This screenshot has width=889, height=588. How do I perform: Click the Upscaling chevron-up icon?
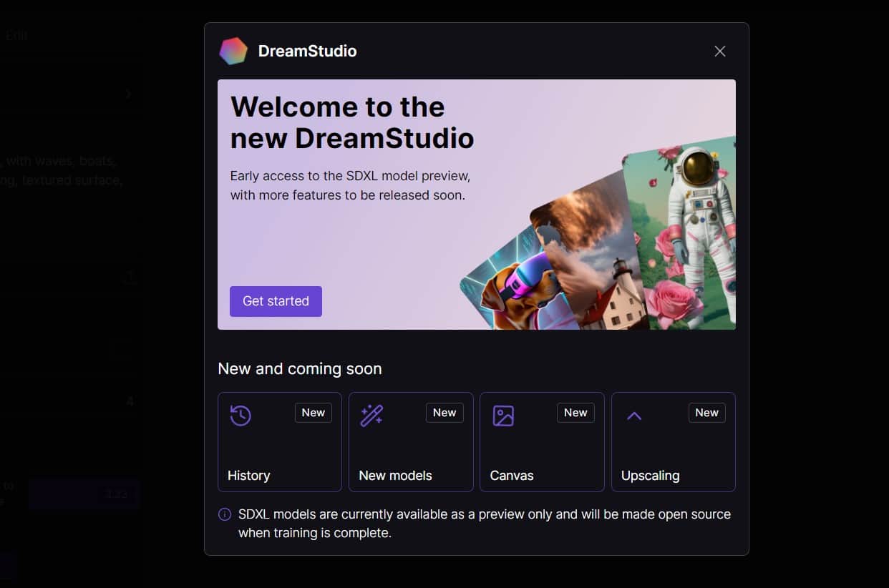pos(634,416)
